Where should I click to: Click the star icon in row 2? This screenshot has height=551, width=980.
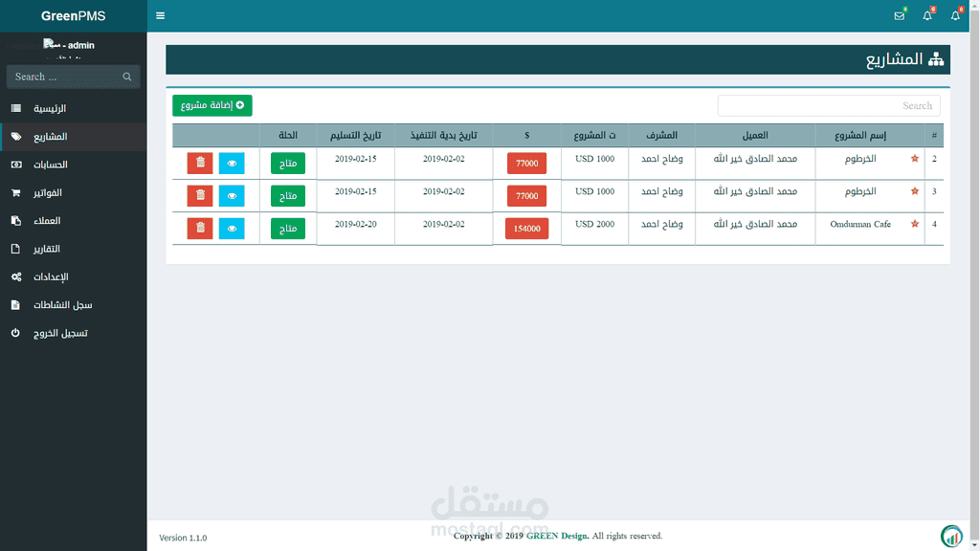click(915, 159)
